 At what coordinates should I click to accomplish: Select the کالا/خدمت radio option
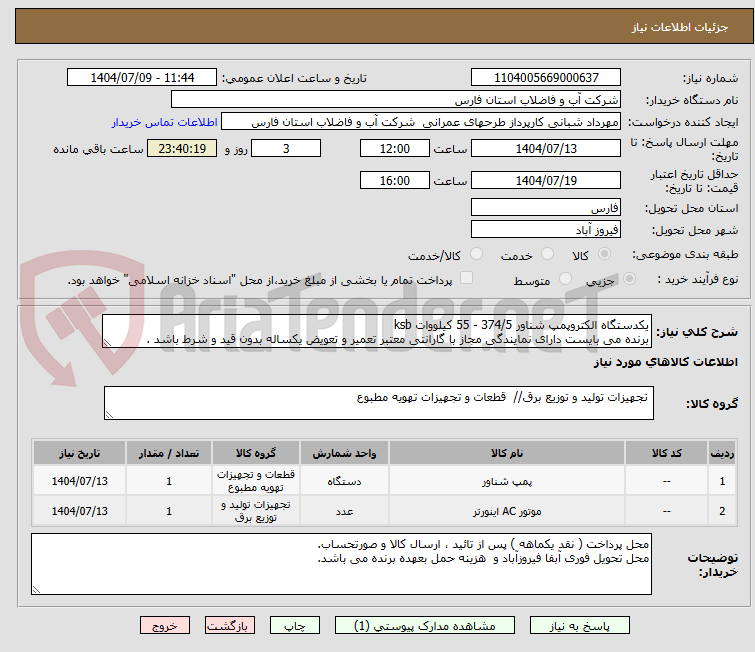(476, 254)
